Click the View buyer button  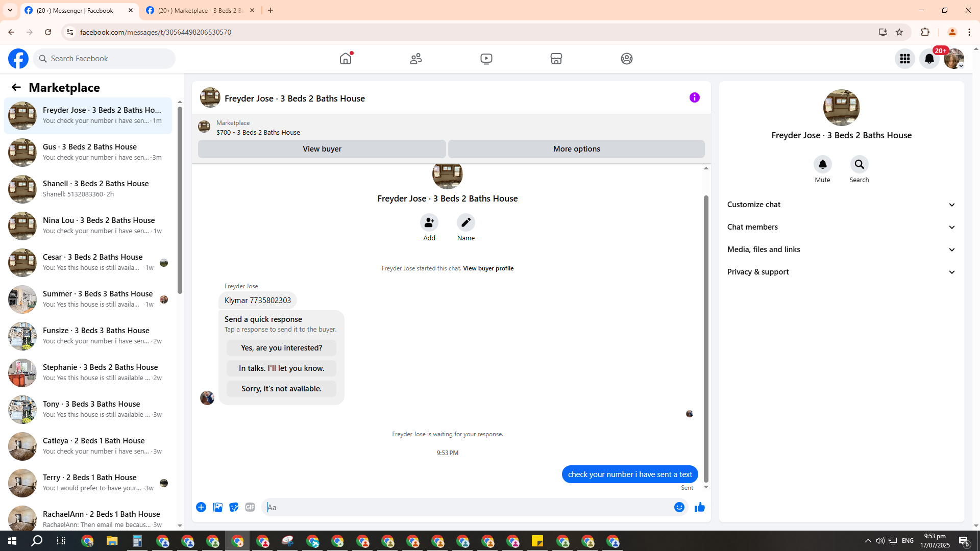coord(322,149)
